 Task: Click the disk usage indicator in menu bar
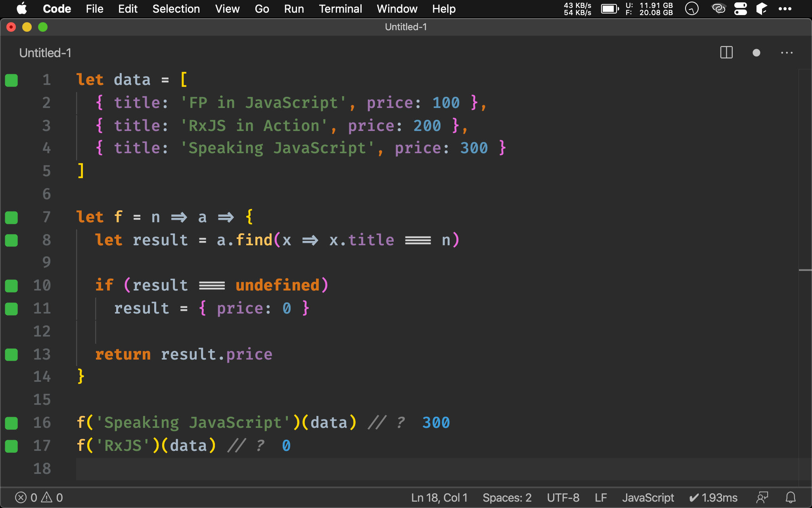tap(649, 9)
